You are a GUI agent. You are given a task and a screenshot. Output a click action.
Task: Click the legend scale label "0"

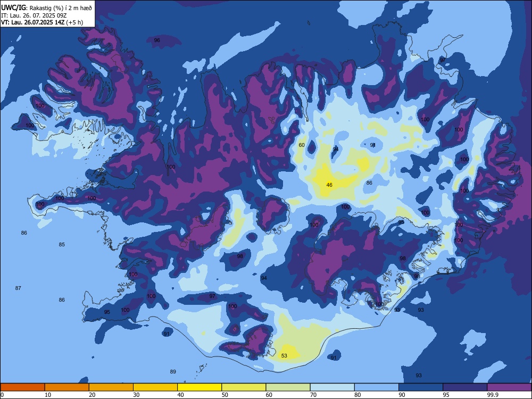(2, 395)
